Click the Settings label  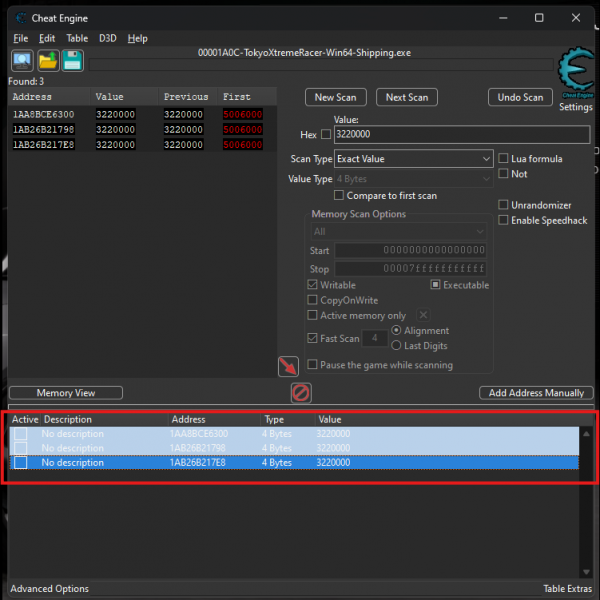click(x=576, y=107)
